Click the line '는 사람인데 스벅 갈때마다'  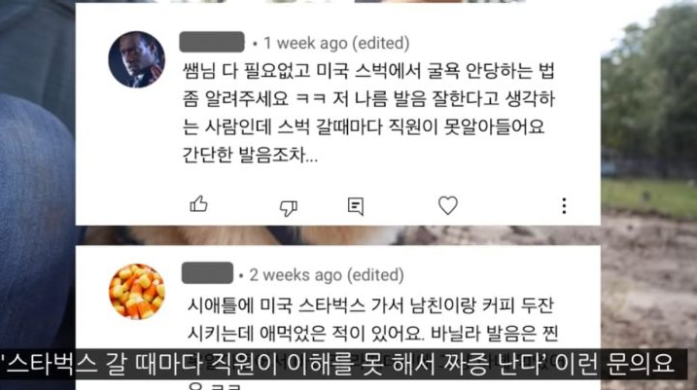pos(364,127)
